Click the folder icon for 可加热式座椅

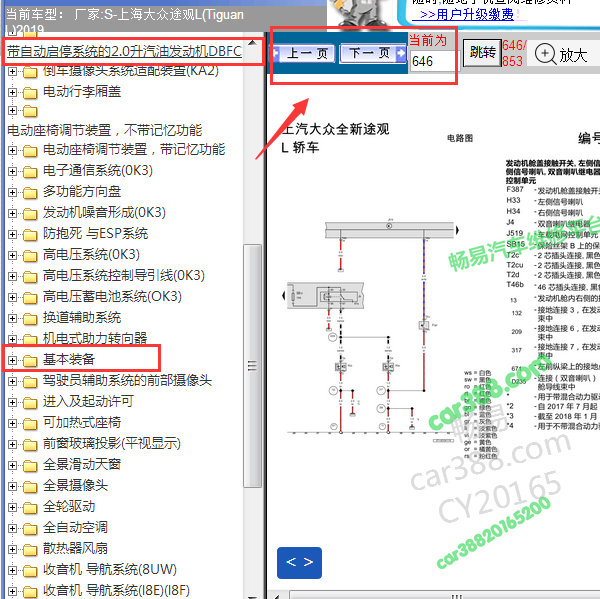[x=30, y=424]
